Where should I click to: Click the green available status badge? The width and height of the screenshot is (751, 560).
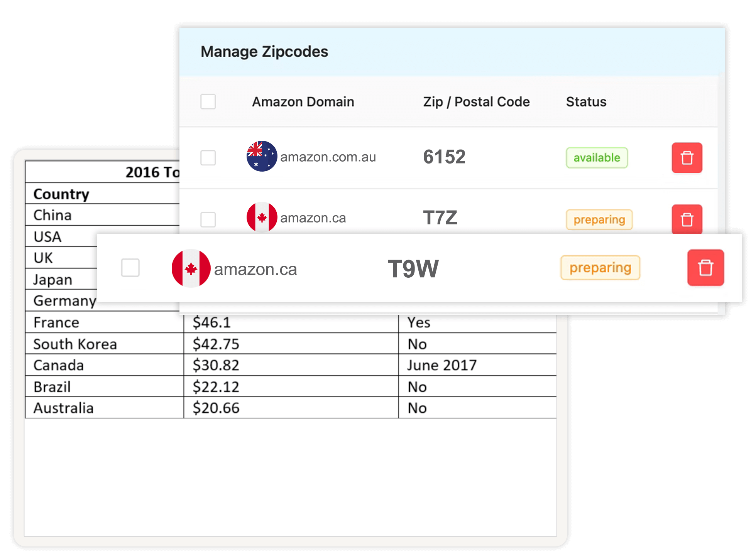(x=597, y=157)
